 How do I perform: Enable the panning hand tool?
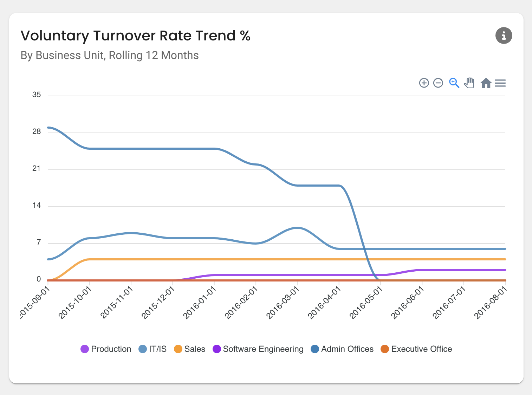click(x=469, y=83)
